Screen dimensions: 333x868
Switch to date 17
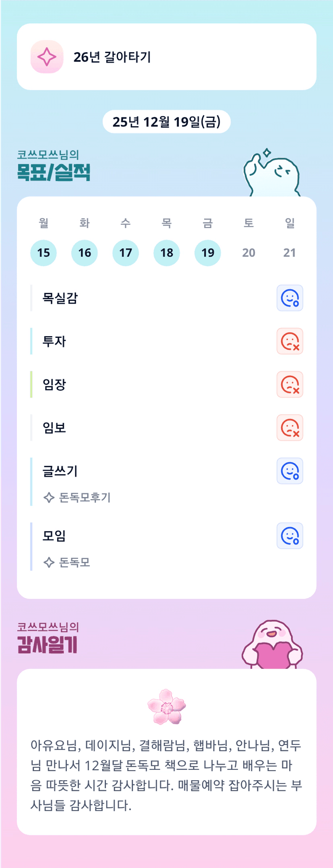126,253
